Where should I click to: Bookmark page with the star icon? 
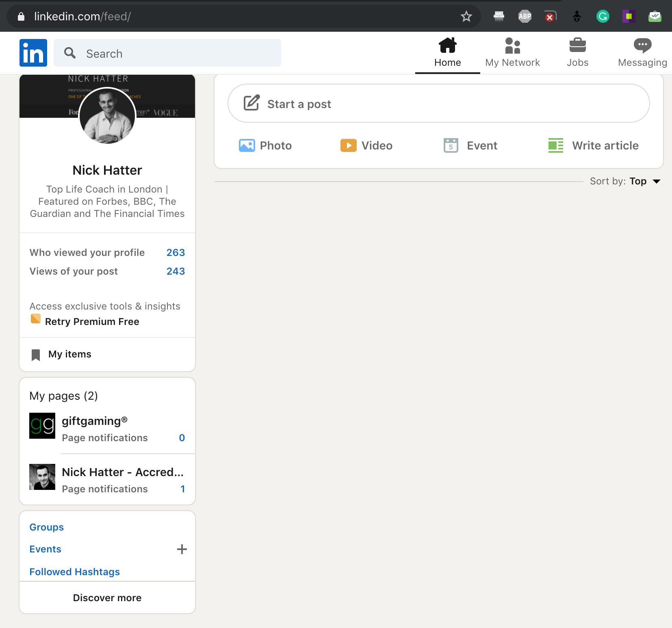[466, 16]
